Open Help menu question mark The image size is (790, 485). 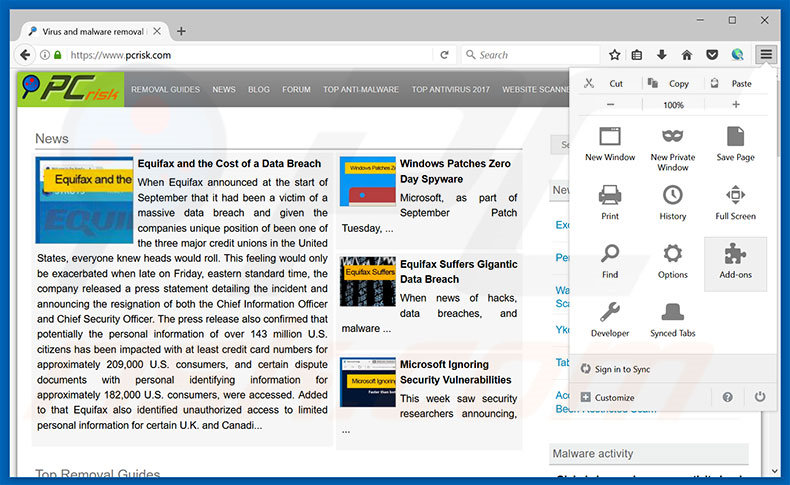[727, 397]
